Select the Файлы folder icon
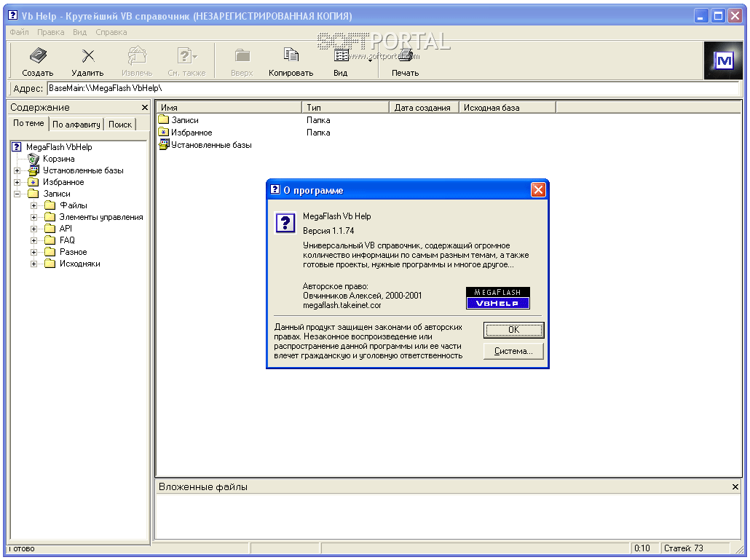This screenshot has height=560, width=750. [50, 205]
